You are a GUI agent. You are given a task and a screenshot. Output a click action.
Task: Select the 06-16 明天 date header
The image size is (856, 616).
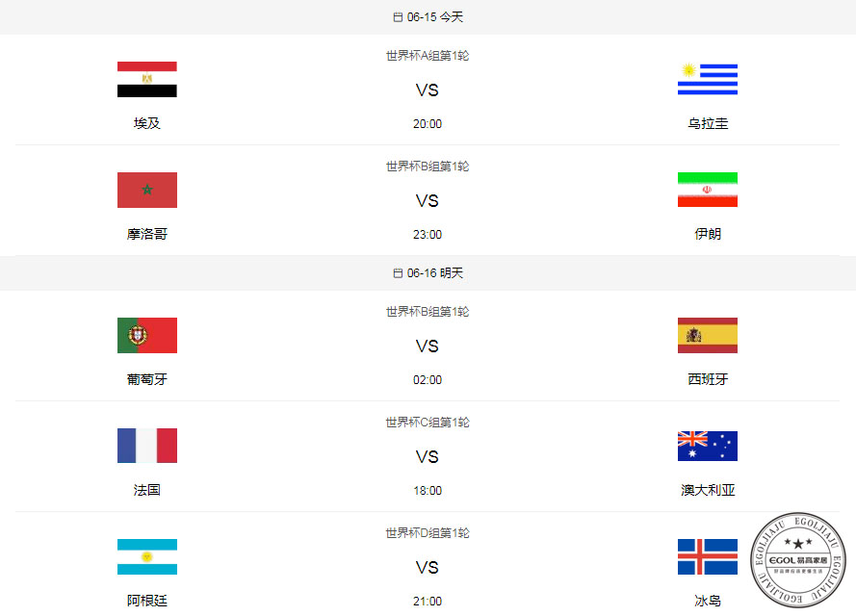[x=428, y=272]
